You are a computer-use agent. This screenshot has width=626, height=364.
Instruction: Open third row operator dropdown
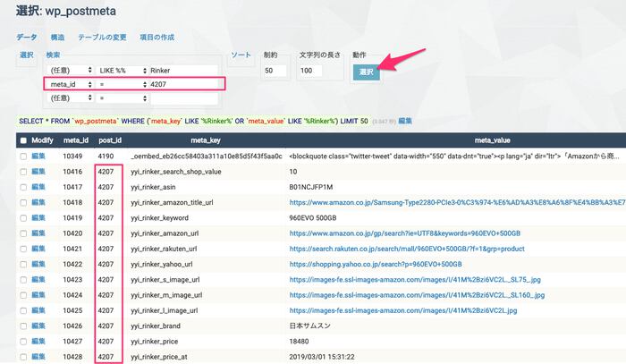click(x=122, y=97)
